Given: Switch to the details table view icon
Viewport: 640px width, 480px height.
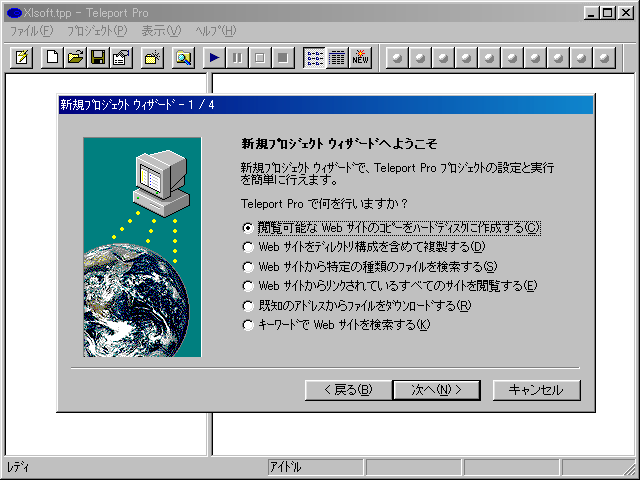Looking at the screenshot, I should (337, 58).
